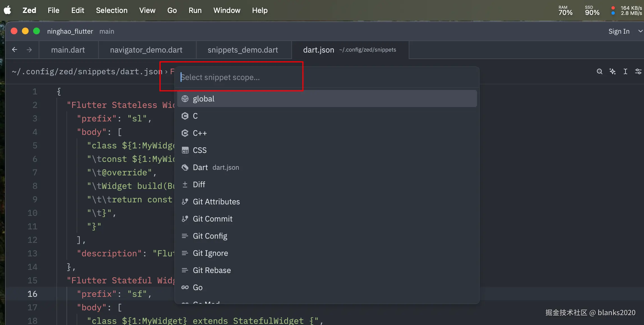Open the editor controls sliders icon
The width and height of the screenshot is (644, 325).
point(638,71)
